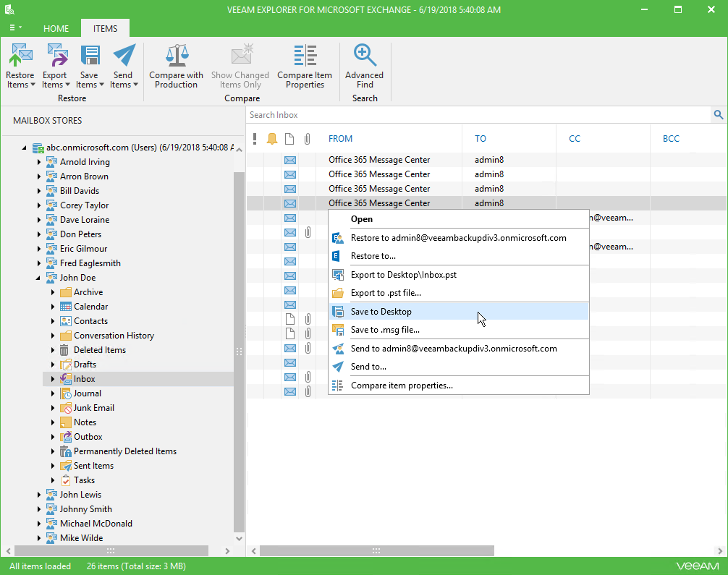Collapse the abc.onmicrosoft.com store node
The height and width of the screenshot is (575, 728).
pos(24,148)
